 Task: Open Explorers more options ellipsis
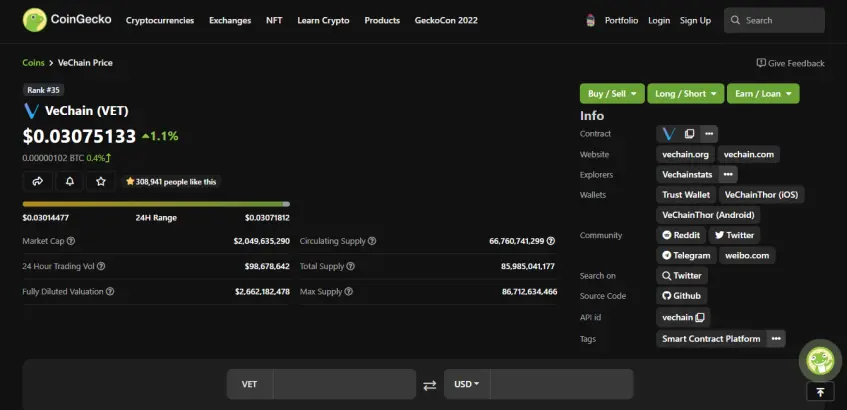[728, 174]
